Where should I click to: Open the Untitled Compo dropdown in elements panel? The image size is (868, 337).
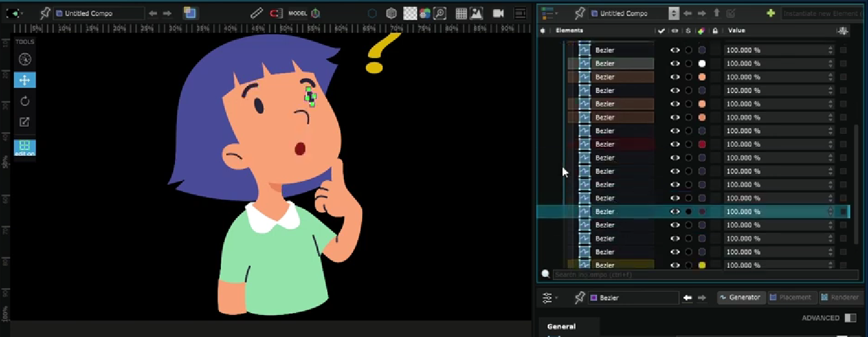click(x=673, y=13)
